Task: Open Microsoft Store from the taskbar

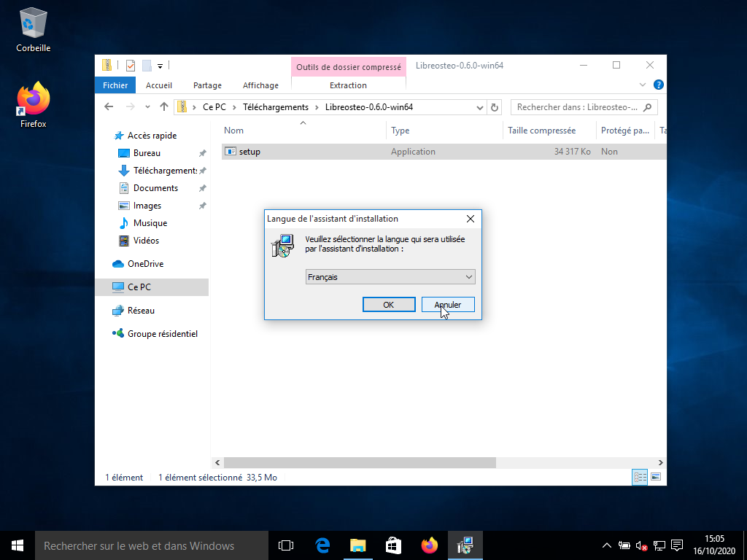Action: coord(393,545)
